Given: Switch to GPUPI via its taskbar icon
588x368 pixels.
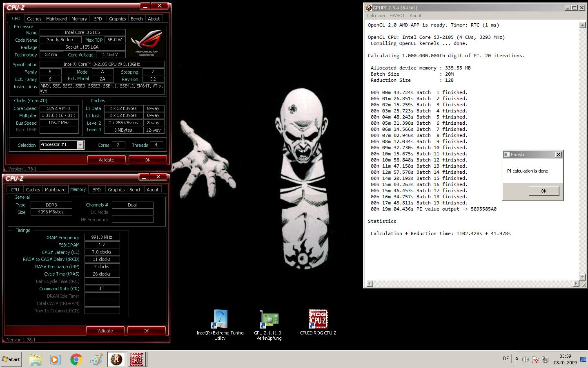Looking at the screenshot, I should pyautogui.click(x=116, y=359).
